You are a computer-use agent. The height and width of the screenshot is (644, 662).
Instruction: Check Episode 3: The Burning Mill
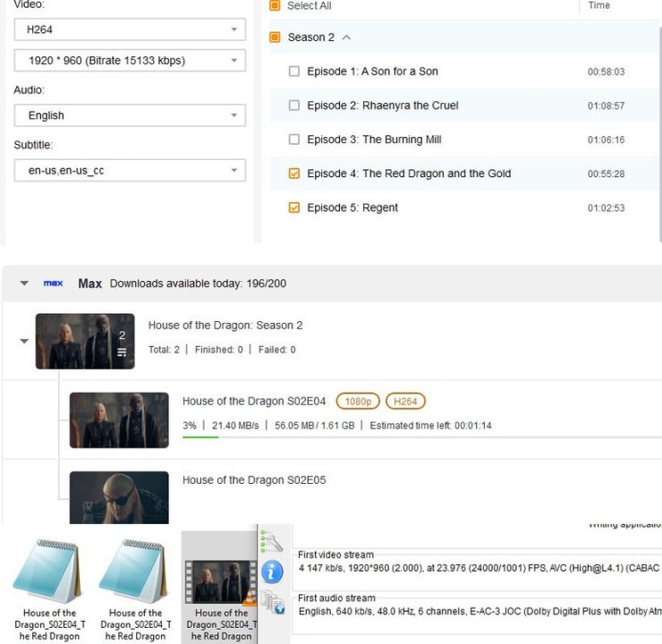[294, 140]
